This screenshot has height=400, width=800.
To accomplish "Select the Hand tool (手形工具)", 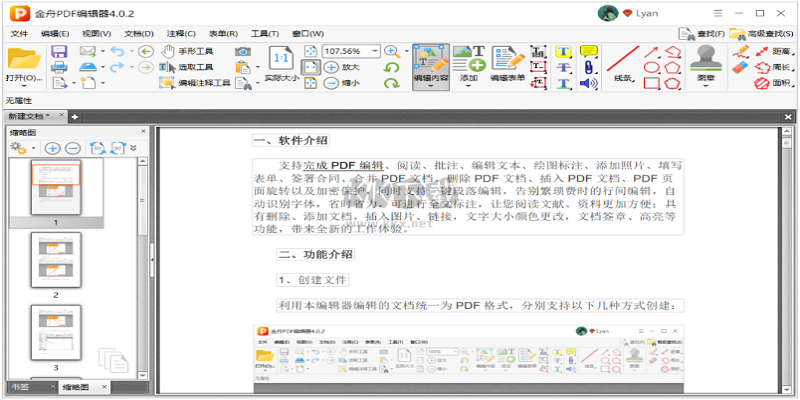I will [187, 51].
